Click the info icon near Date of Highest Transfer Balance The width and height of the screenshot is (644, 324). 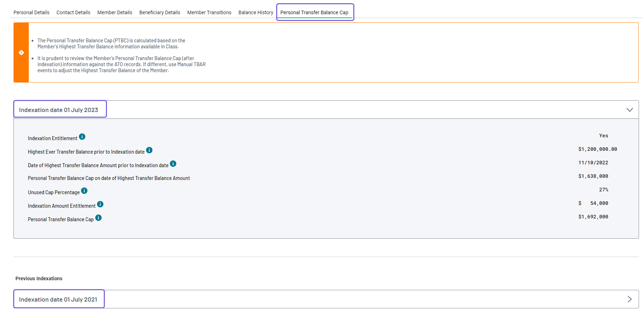[173, 163]
